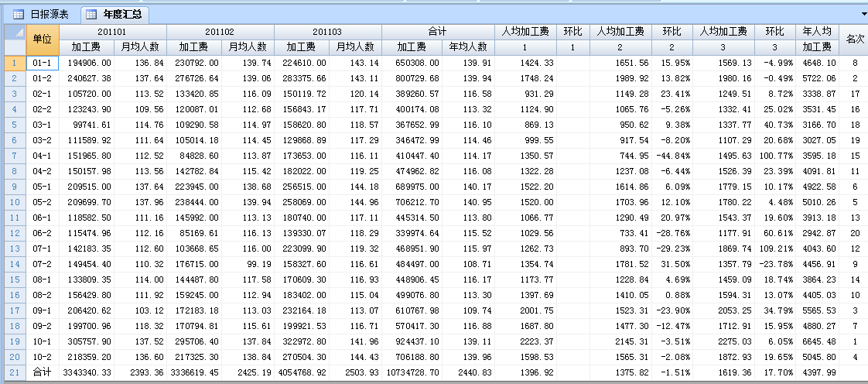Image resolution: width=868 pixels, height=384 pixels.
Task: Click the 01-1 unit cell
Action: click(x=43, y=63)
